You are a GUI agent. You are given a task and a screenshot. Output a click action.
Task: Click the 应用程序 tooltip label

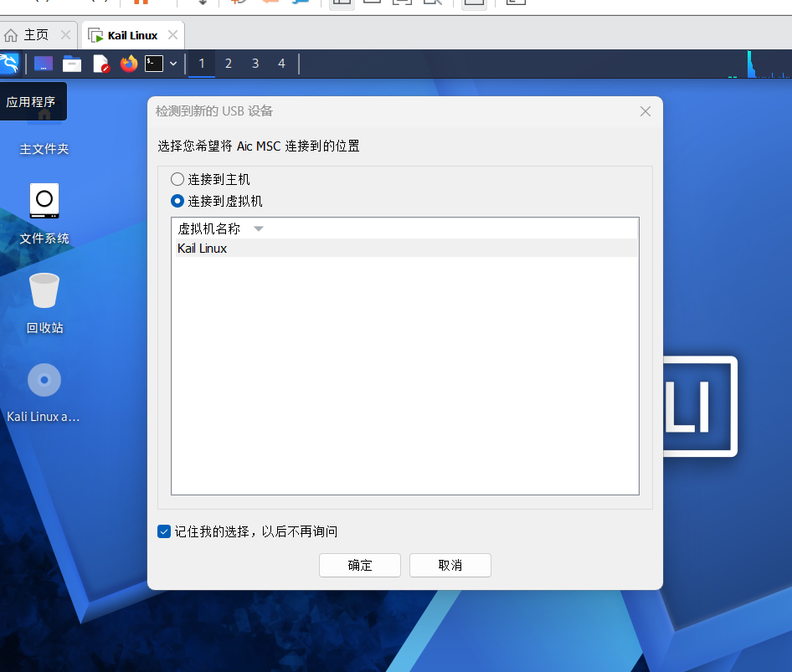31,102
